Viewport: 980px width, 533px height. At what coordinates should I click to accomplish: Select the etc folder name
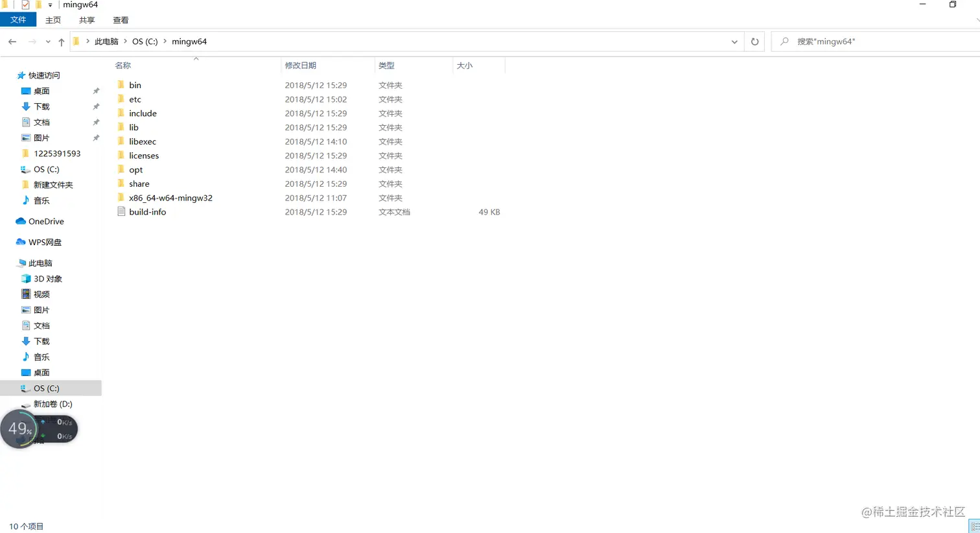[x=135, y=99]
